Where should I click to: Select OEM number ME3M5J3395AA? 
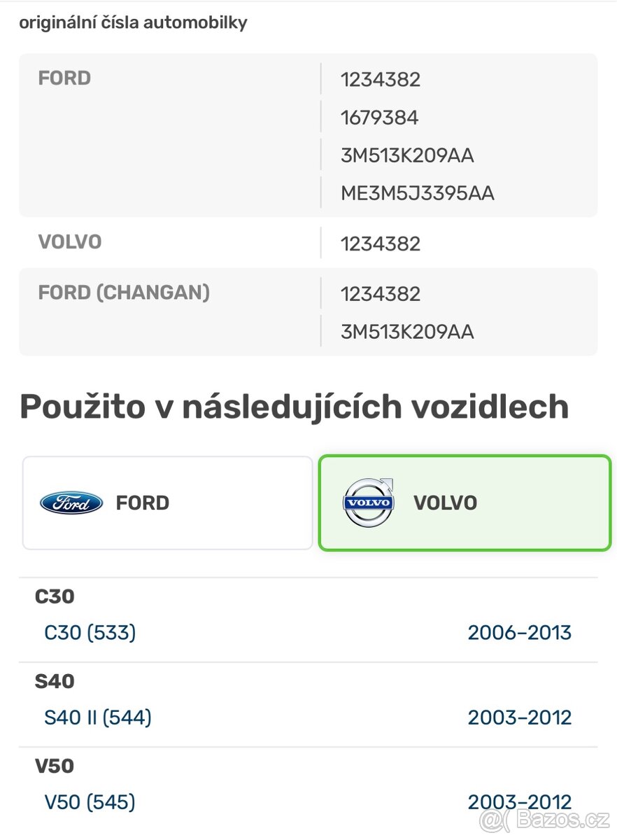[x=416, y=192]
